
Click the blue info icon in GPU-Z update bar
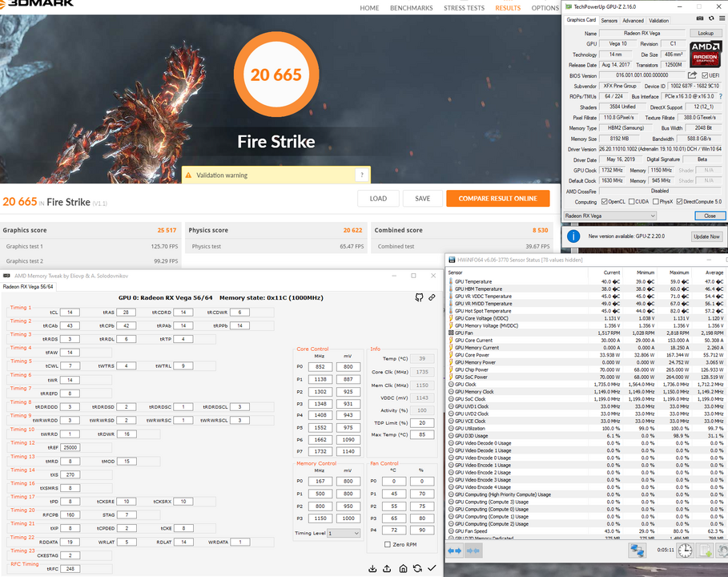coord(573,236)
